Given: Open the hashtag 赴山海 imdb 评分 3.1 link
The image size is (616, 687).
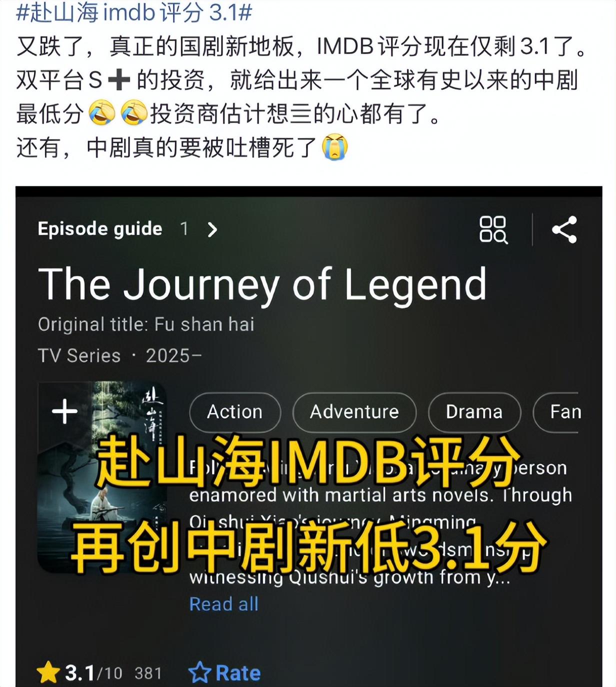Looking at the screenshot, I should point(134,12).
